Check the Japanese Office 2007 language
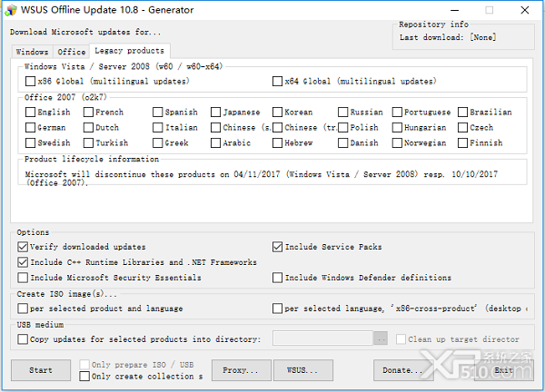 [x=215, y=113]
